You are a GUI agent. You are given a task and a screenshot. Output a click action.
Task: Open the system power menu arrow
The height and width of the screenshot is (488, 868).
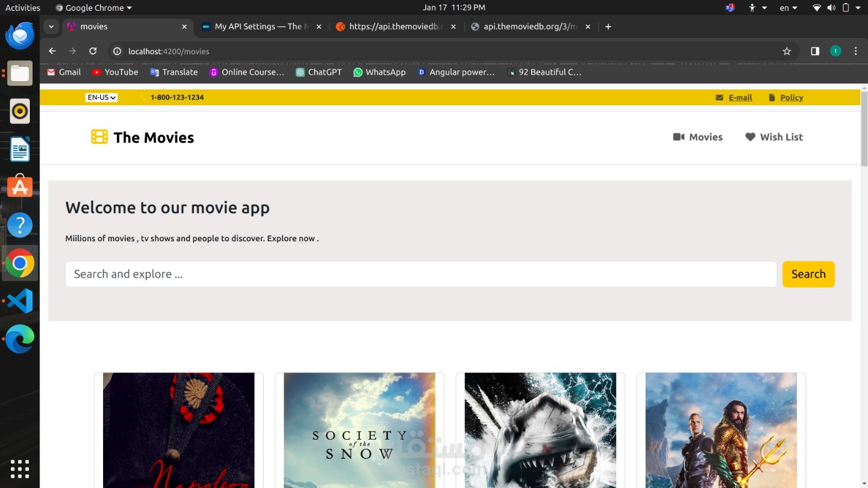coord(858,8)
